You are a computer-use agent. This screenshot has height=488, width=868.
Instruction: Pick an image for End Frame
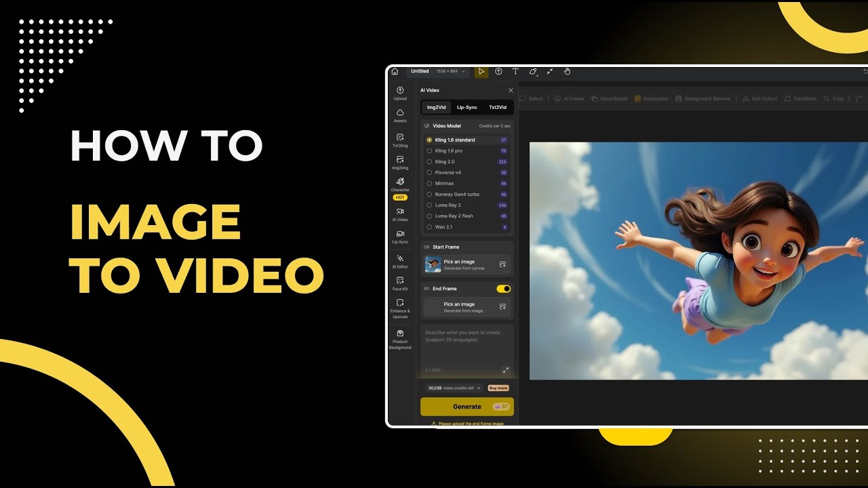click(x=467, y=307)
